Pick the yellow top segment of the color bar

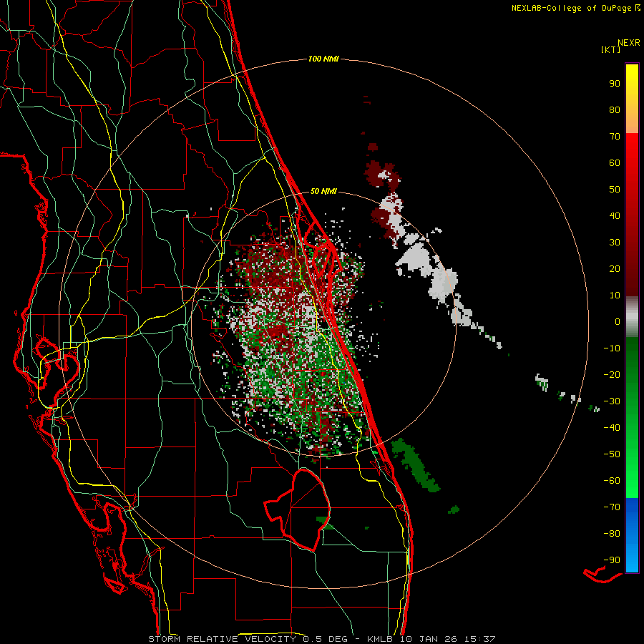632,99
